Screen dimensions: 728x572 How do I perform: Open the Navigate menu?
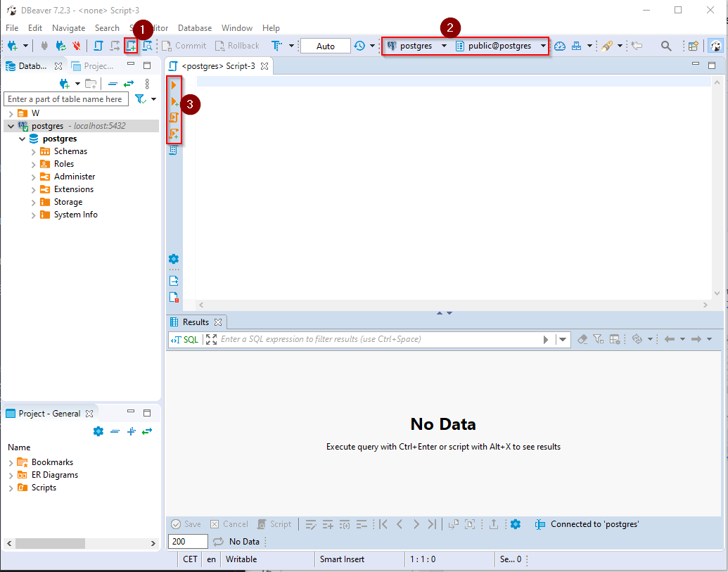69,28
